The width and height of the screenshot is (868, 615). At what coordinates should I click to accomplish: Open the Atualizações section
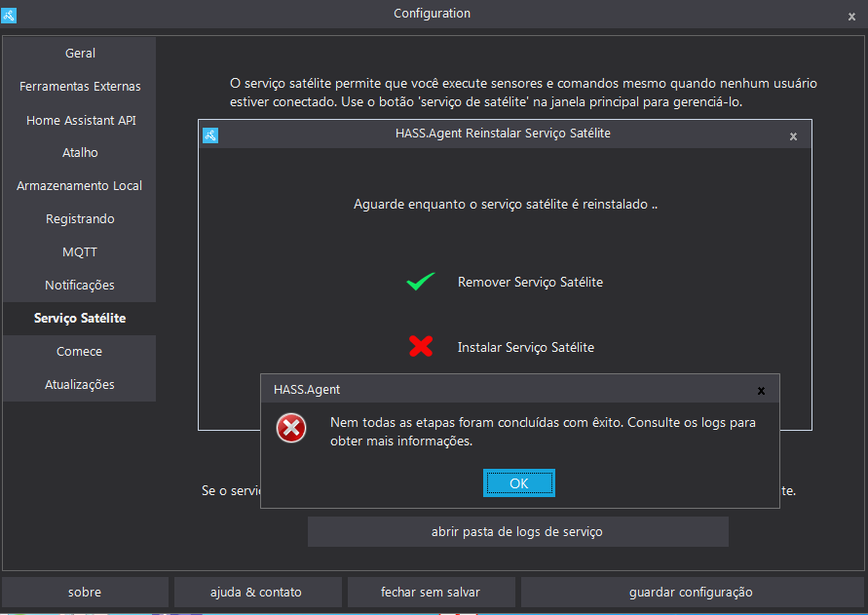pyautogui.click(x=79, y=384)
